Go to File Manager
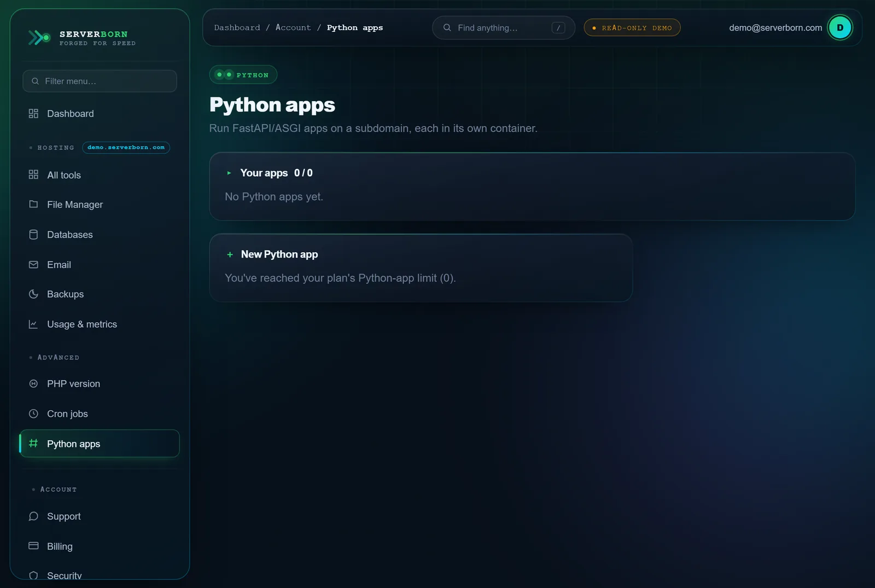Viewport: 875px width, 588px height. coord(100,204)
